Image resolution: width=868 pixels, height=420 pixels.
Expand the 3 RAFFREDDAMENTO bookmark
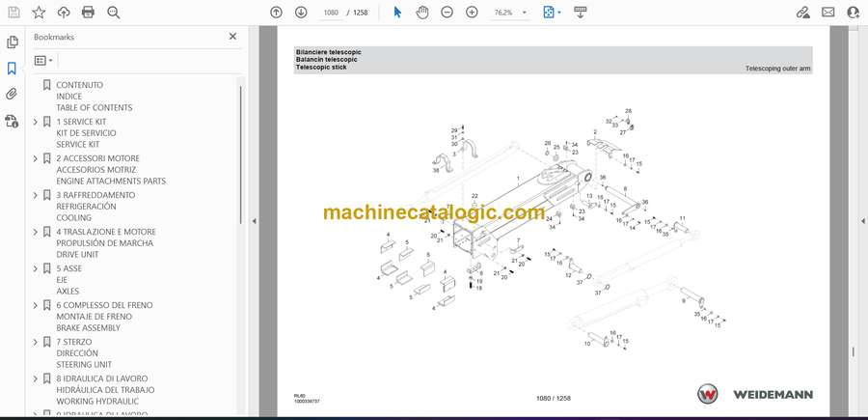click(36, 195)
